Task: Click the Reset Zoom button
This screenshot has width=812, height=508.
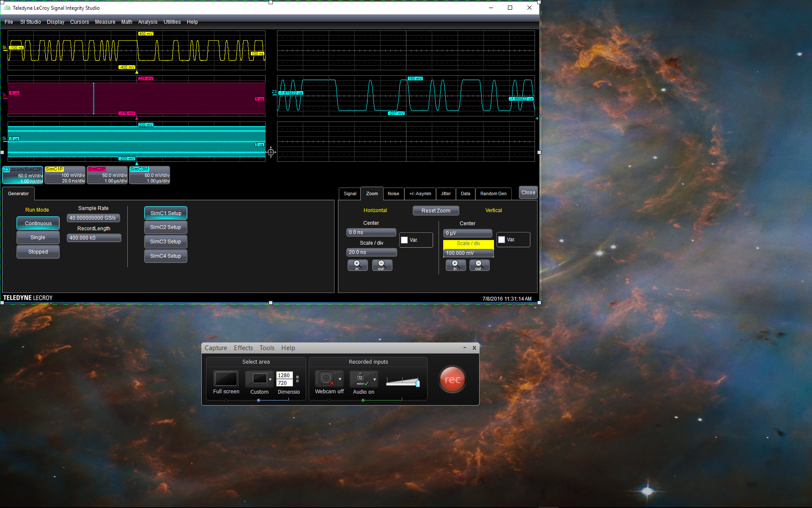Action: [x=436, y=211]
